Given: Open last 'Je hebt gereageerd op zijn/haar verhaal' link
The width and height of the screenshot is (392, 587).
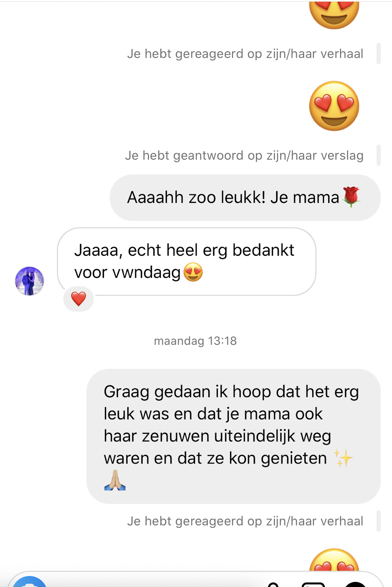Looking at the screenshot, I should (245, 521).
